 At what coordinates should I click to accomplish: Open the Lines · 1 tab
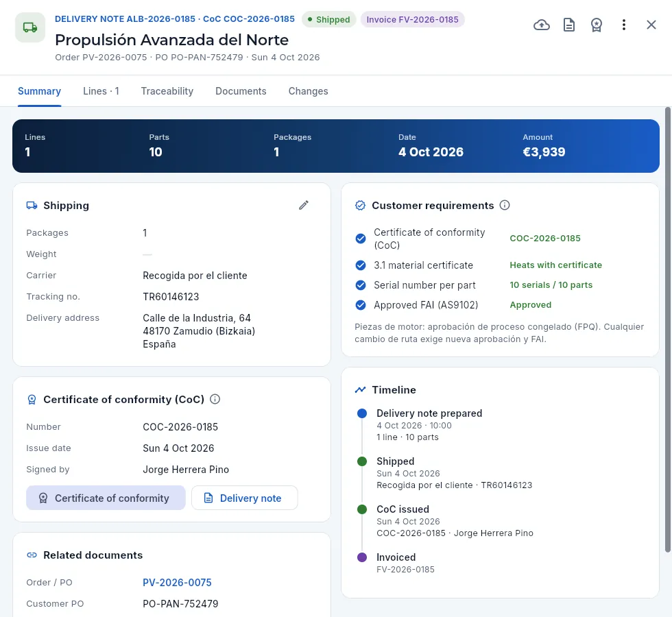tap(101, 91)
